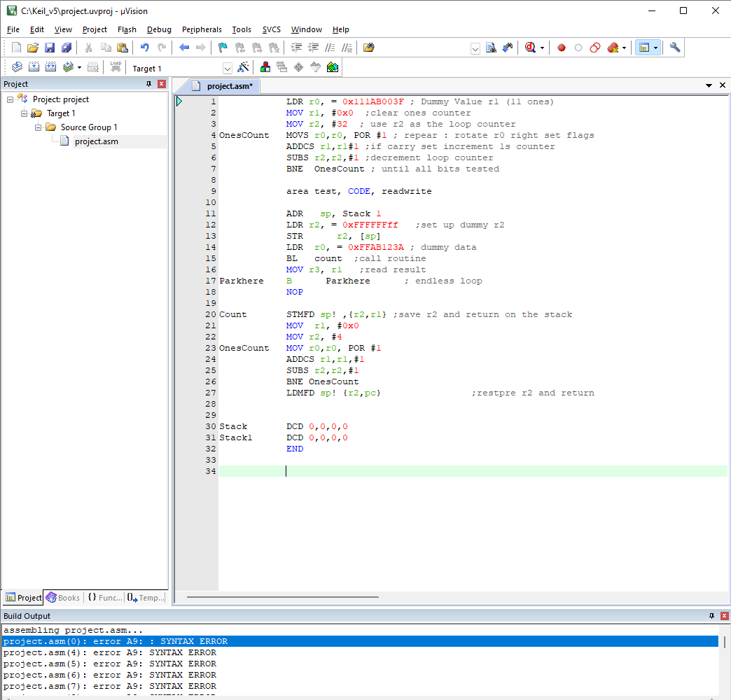Screen dimensions: 731x700
Task: Open the Peripherals menu
Action: point(202,29)
